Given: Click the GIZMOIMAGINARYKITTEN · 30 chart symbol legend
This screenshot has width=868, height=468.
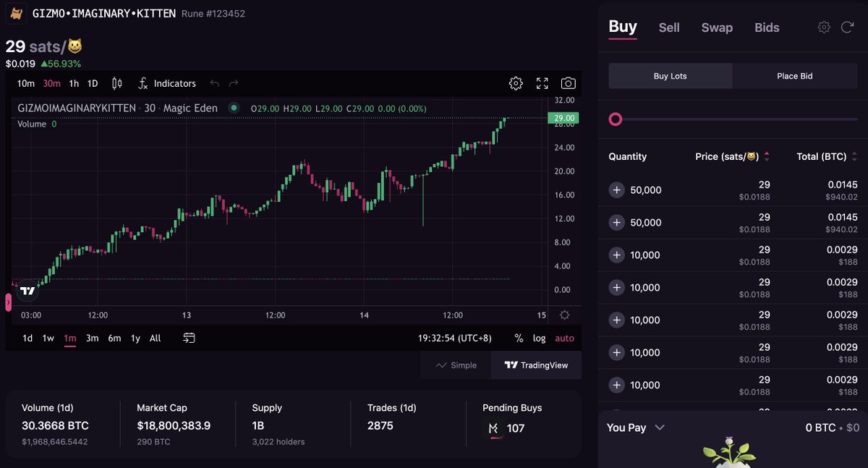Looking at the screenshot, I should (117, 108).
